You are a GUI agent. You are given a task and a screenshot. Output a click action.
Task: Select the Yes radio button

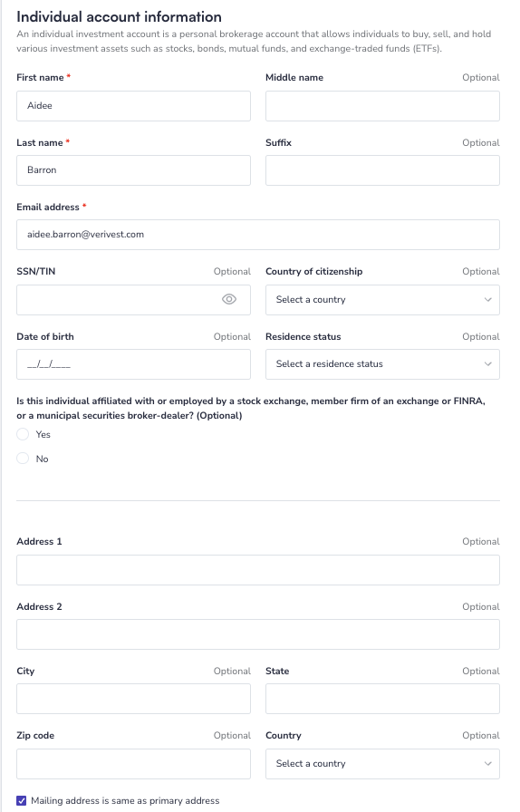pos(23,434)
